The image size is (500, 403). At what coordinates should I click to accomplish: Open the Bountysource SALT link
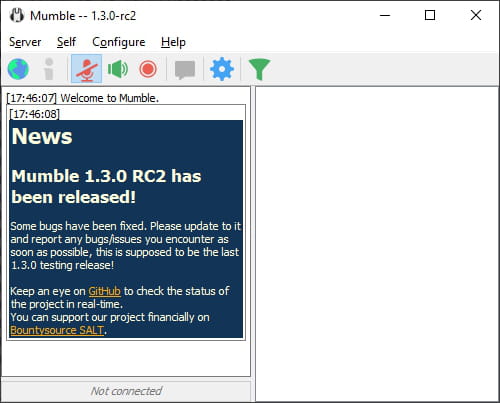point(57,330)
